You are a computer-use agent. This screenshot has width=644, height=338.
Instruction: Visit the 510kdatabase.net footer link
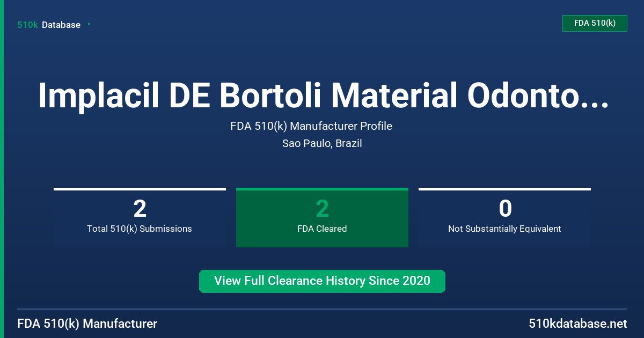pyautogui.click(x=577, y=324)
